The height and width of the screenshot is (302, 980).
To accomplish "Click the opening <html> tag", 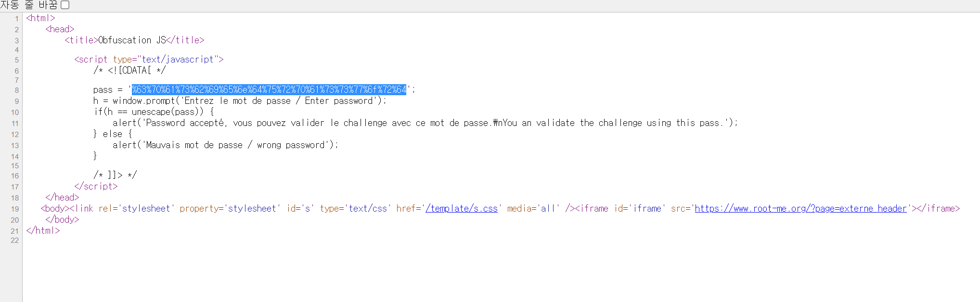I will tap(40, 18).
